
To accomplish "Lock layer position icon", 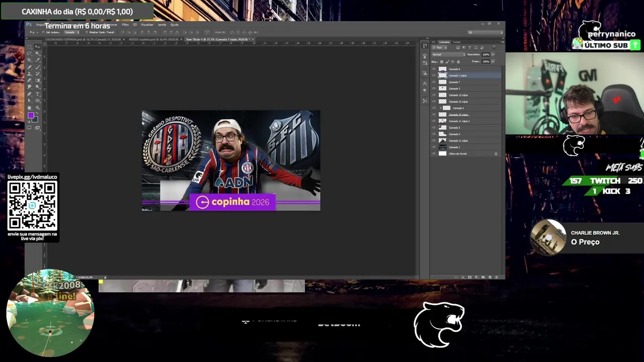I will pyautogui.click(x=453, y=62).
